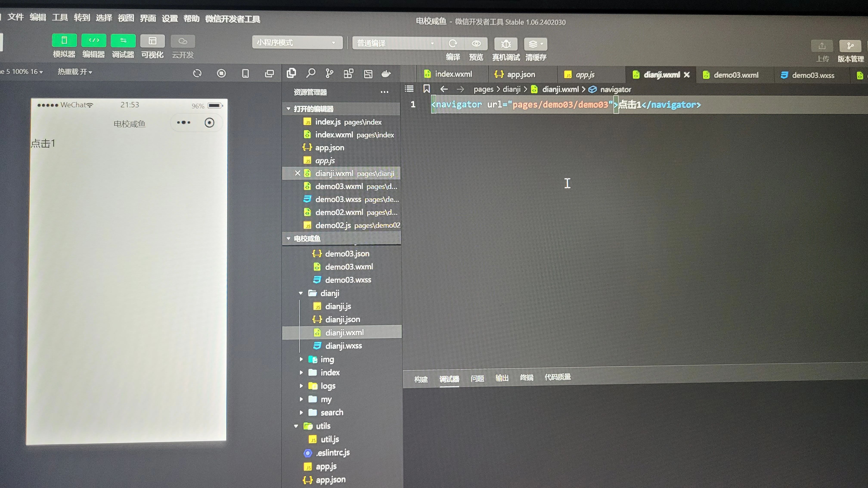Screen dimensions: 868x488
Task: Expand the logs folder
Action: (x=301, y=386)
